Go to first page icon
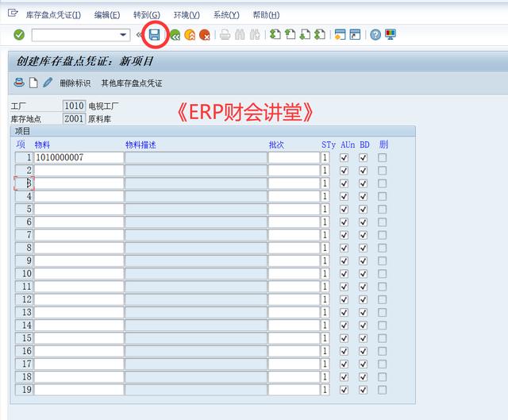This screenshot has width=508, height=420. [275, 34]
